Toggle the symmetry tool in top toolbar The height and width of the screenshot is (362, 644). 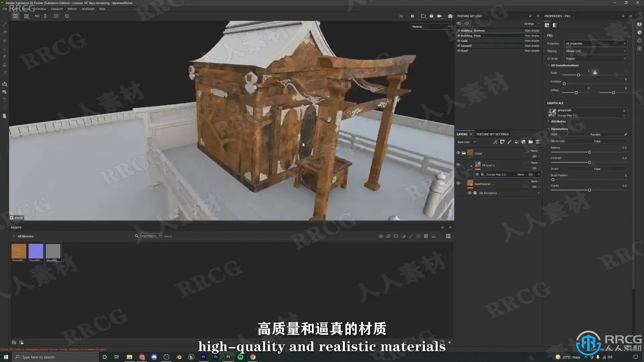click(37, 16)
